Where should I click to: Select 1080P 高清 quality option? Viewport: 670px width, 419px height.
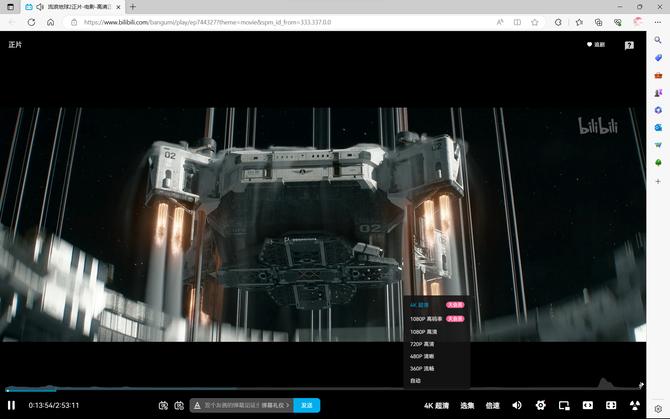[x=424, y=331]
